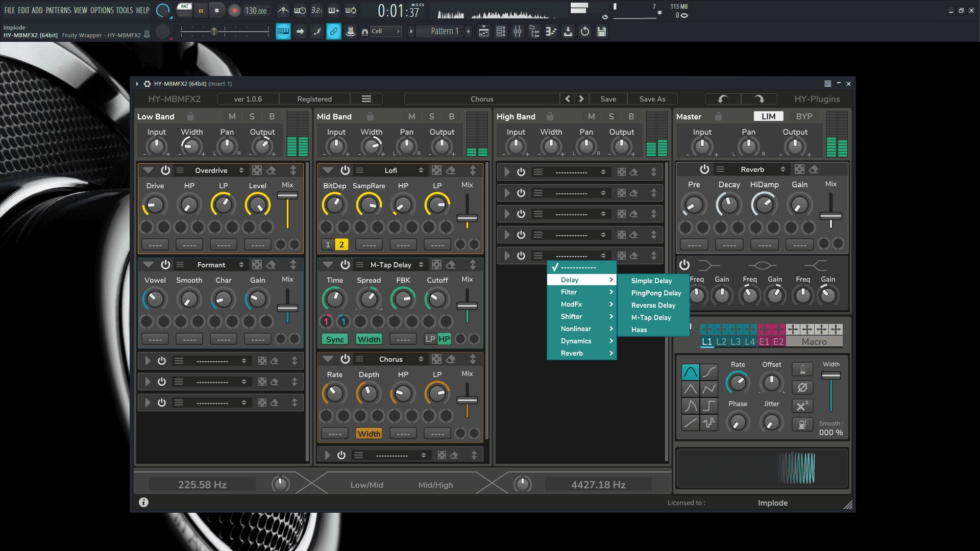
Task: Click the link to controller chain icon
Action: tap(334, 32)
